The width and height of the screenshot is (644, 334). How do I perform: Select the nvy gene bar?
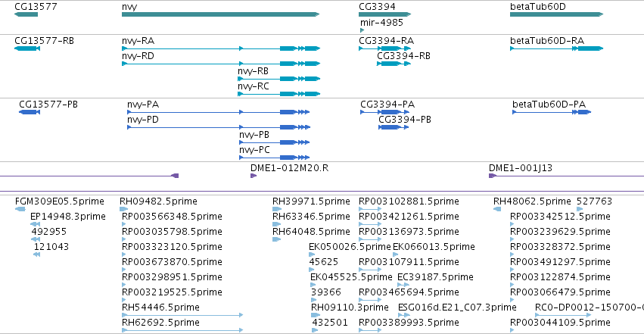coord(220,14)
